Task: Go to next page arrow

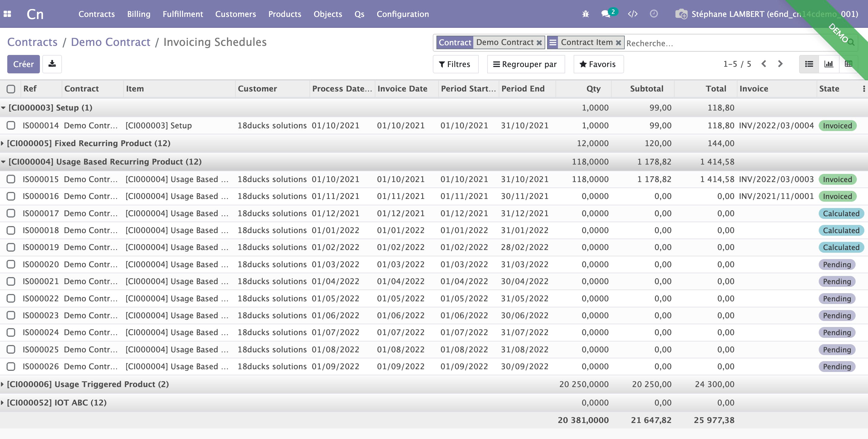Action: pos(780,64)
